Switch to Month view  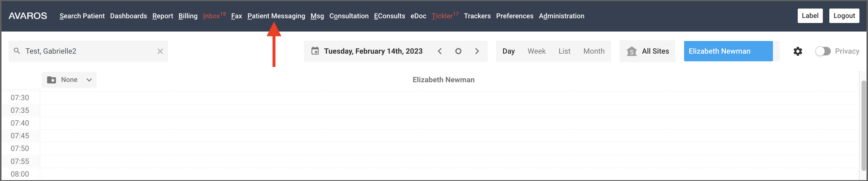593,51
